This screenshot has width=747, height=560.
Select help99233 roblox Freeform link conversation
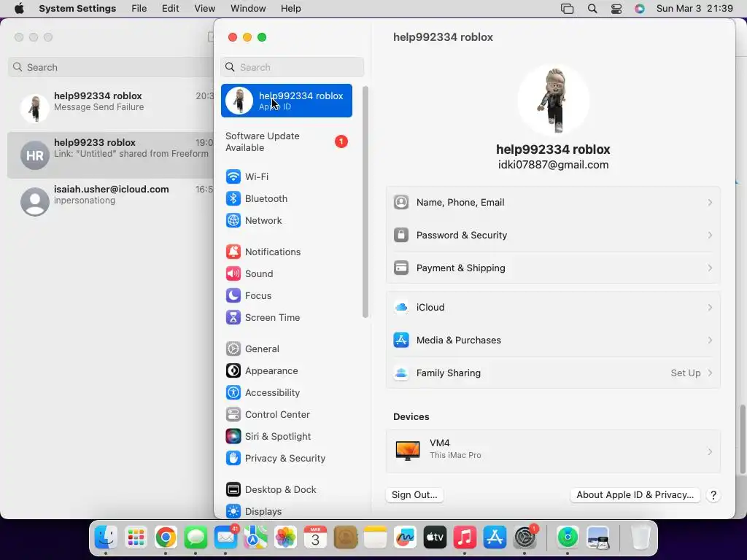(x=111, y=155)
